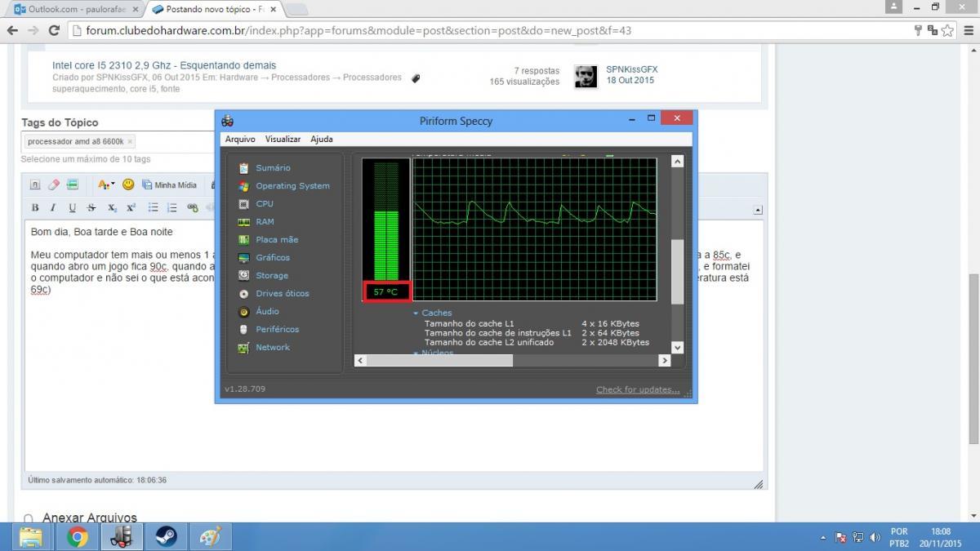The width and height of the screenshot is (980, 551).
Task: Click the 57 °C temperature readout
Action: [x=387, y=291]
